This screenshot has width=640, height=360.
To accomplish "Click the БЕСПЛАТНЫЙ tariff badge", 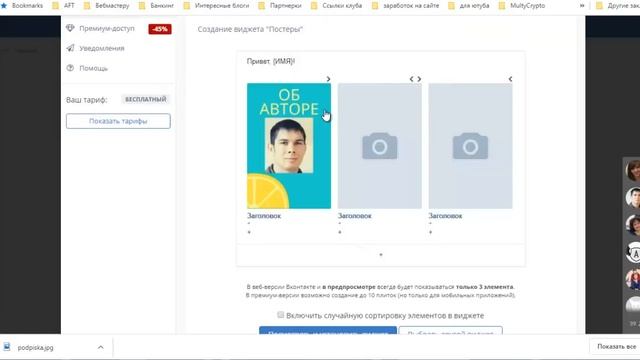I will [x=145, y=99].
